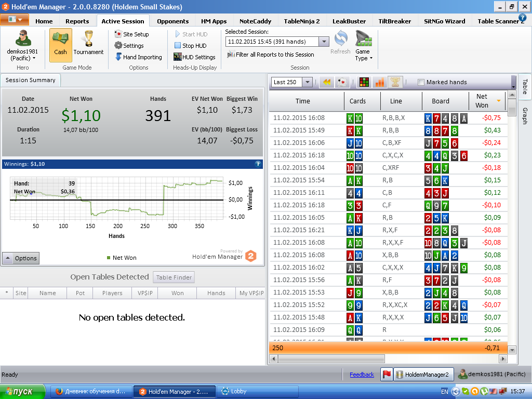Open the SitNGo Wizard tab
532x399 pixels.
click(445, 21)
